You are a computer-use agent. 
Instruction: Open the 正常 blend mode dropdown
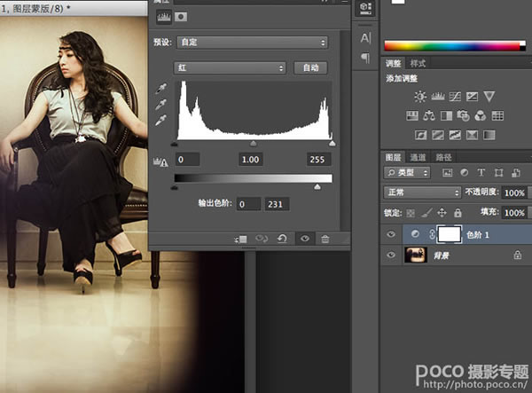pyautogui.click(x=421, y=192)
